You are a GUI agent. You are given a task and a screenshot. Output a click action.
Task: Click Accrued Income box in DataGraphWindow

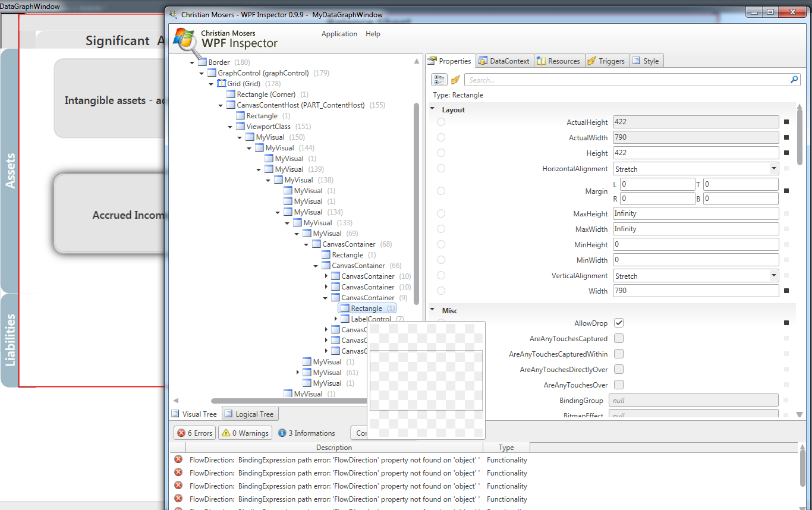coord(109,214)
